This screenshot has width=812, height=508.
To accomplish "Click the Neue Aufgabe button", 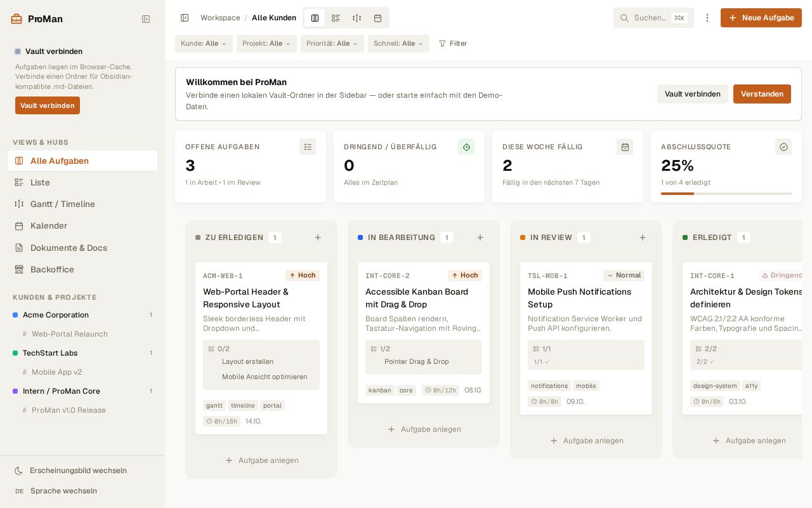I will coord(761,18).
